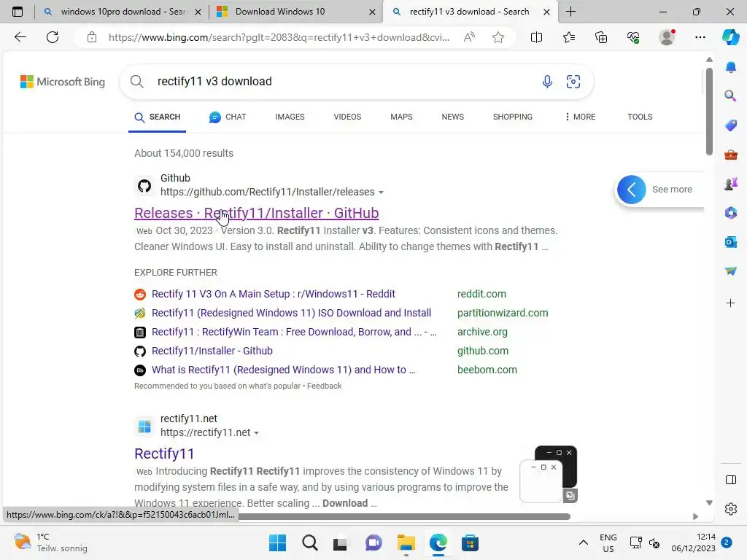Open Rectify11/Installer - Github link

click(212, 351)
